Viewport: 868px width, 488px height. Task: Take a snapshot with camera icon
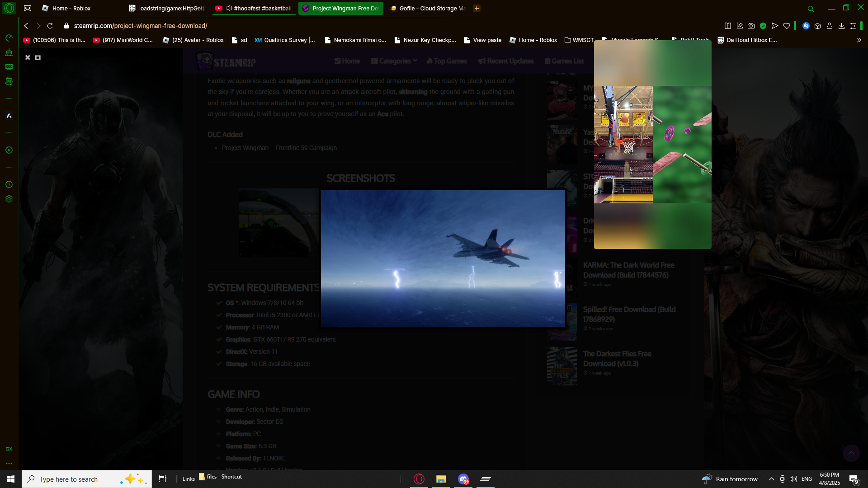point(751,26)
